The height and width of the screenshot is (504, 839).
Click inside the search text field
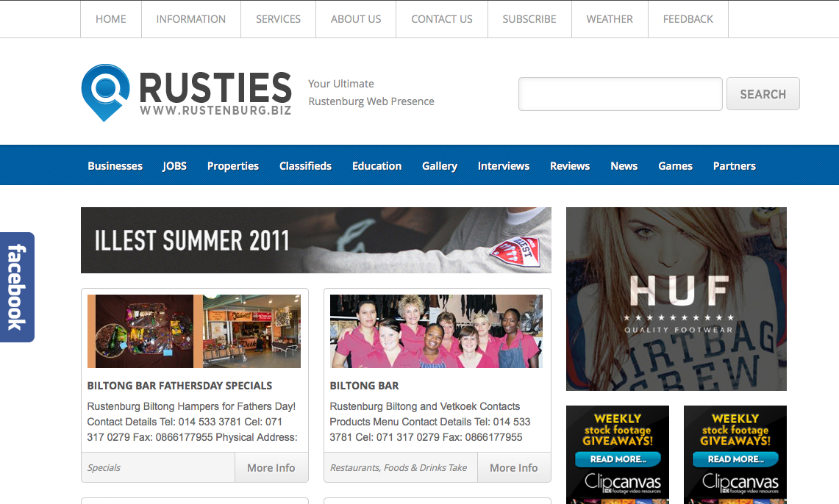[x=620, y=94]
